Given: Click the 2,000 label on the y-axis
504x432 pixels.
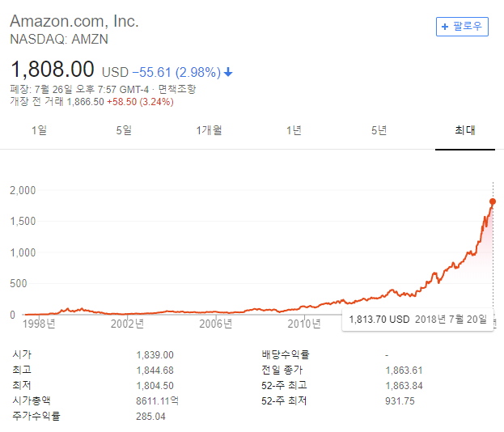Looking at the screenshot, I should click(22, 190).
